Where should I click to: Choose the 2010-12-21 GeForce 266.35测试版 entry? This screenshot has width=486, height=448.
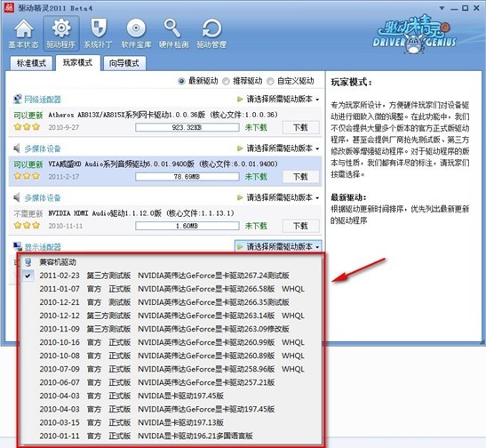point(171,302)
